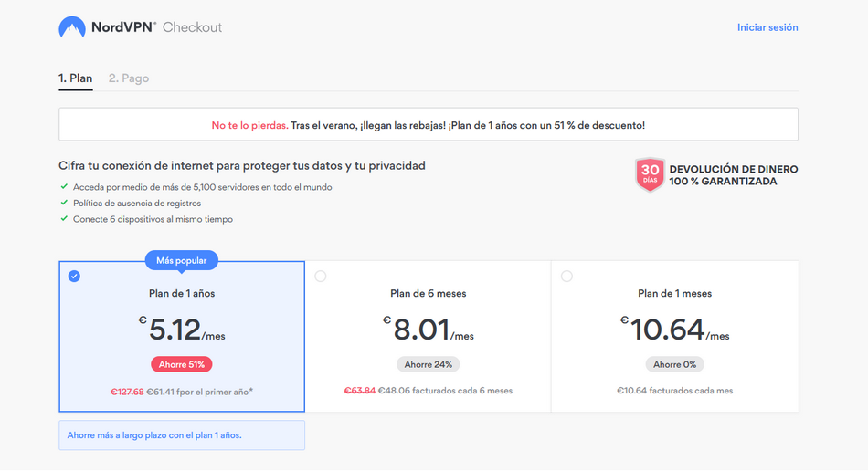Click '€48.06 facturados cada 6 meses' text
Image resolution: width=868 pixels, height=471 pixels.
(445, 391)
